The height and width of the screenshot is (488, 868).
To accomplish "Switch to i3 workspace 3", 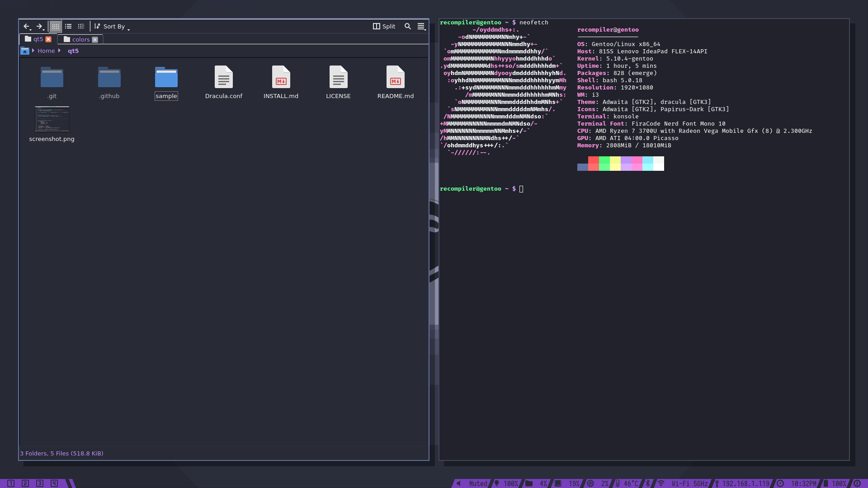I will tap(40, 483).
